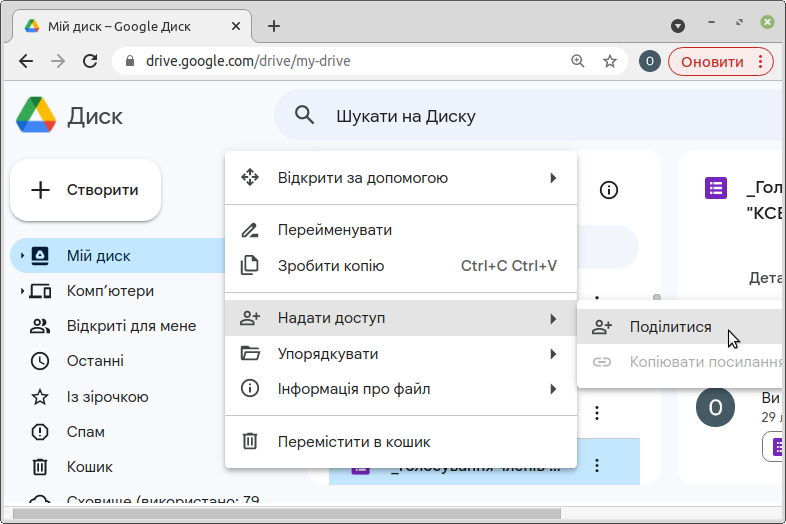Click the zoom magnifier in address bar
This screenshot has width=786, height=524.
click(578, 62)
